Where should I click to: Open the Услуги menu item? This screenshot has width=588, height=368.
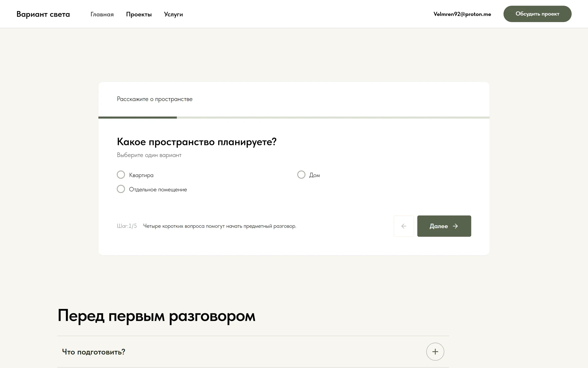coord(173,14)
